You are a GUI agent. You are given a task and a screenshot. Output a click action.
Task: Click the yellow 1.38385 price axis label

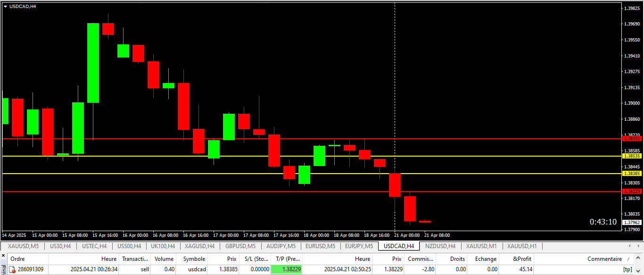[632, 174]
